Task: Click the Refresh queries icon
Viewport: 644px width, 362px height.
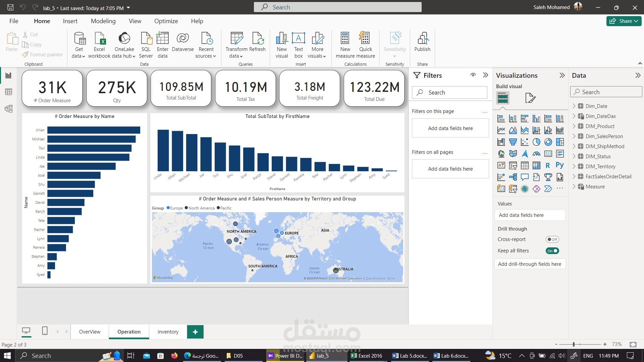Action: [258, 39]
